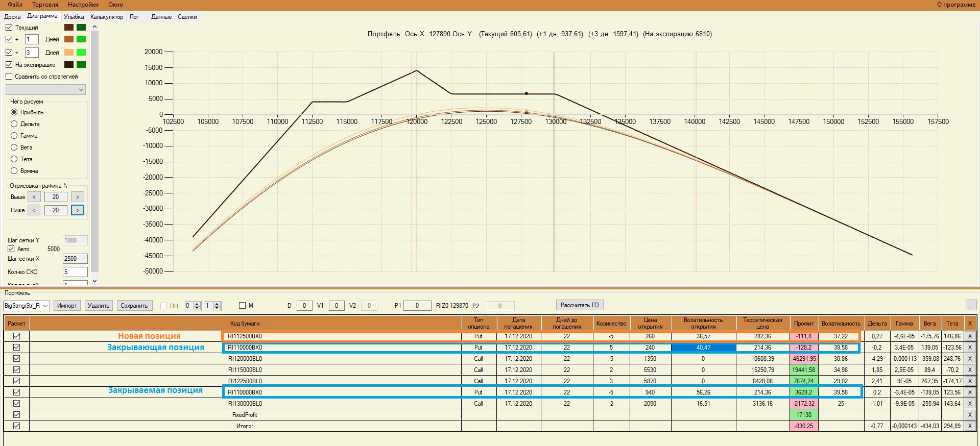This screenshot has width=980, height=446.
Task: Click the Кол-во СКО input field
Action: coord(75,272)
